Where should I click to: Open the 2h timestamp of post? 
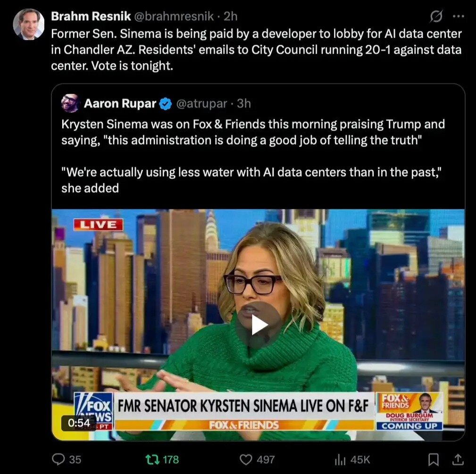[231, 17]
